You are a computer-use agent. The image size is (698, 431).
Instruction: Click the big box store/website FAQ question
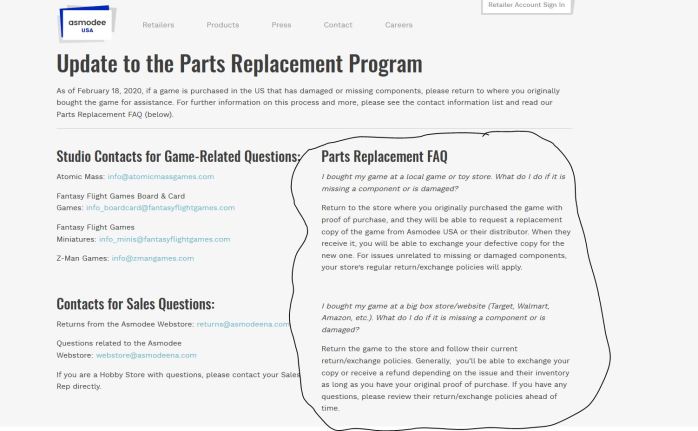coord(435,317)
